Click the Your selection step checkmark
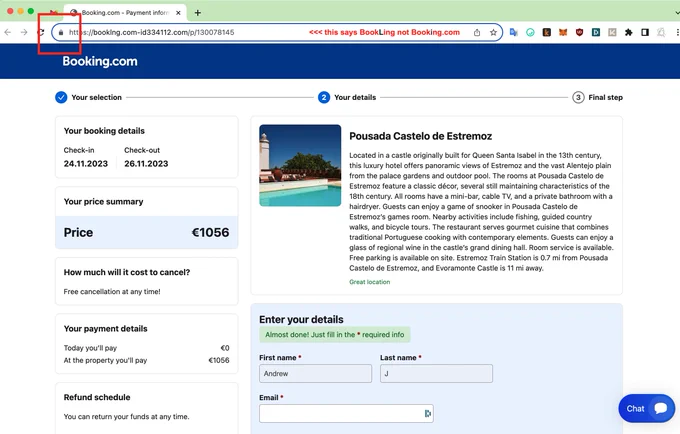Screen dimensions: 680x434 (x=61, y=98)
